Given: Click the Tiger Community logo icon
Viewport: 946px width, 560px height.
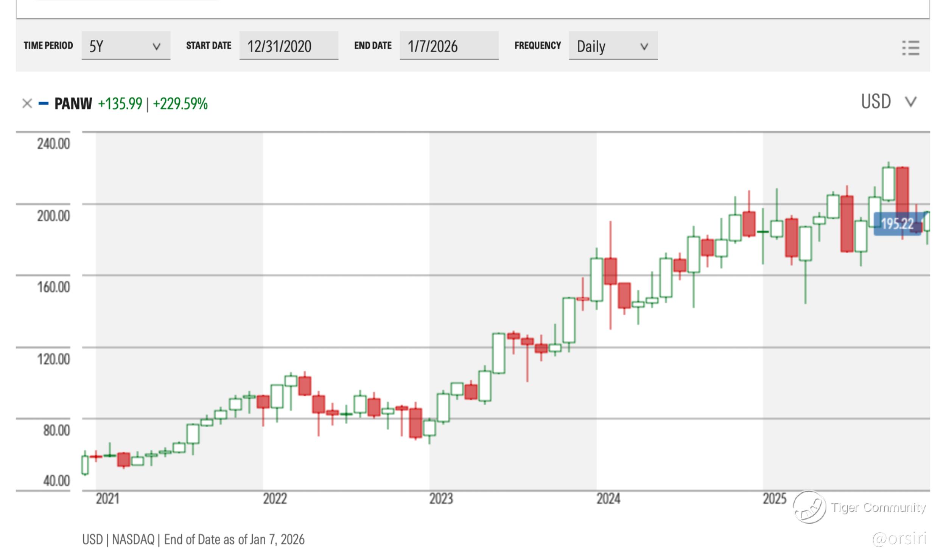Looking at the screenshot, I should (x=809, y=507).
